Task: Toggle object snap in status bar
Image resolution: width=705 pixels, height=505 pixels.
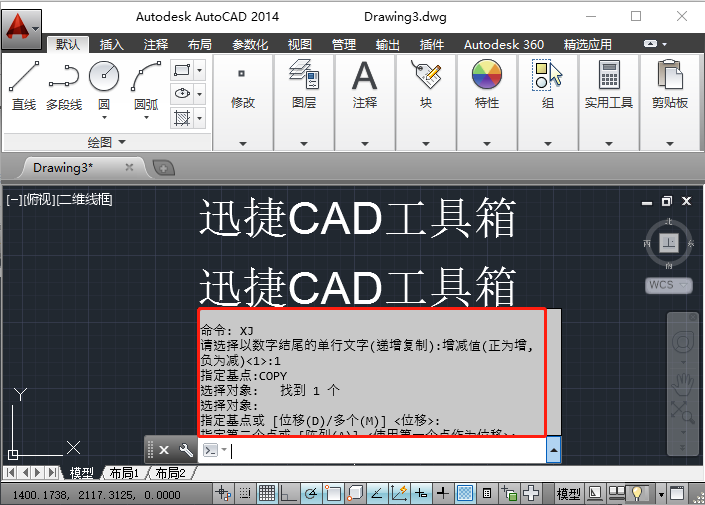Action: click(333, 494)
